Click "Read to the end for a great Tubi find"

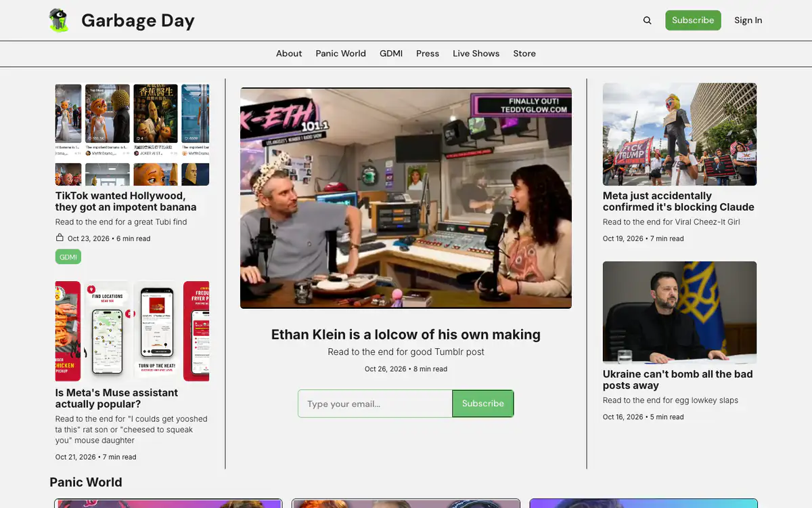121,222
